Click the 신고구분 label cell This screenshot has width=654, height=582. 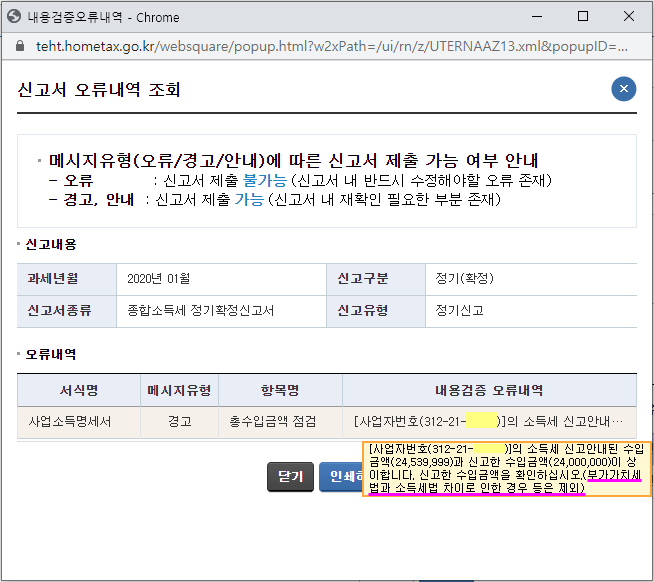pos(376,279)
